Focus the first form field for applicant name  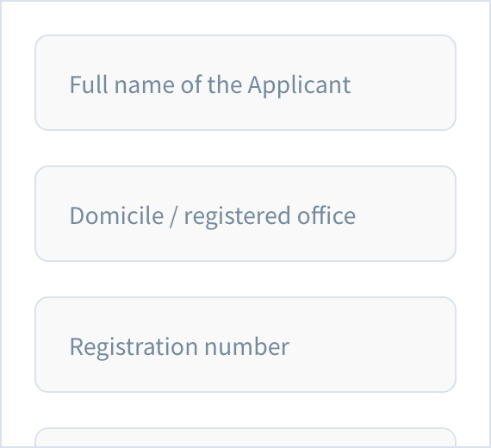coord(245,83)
